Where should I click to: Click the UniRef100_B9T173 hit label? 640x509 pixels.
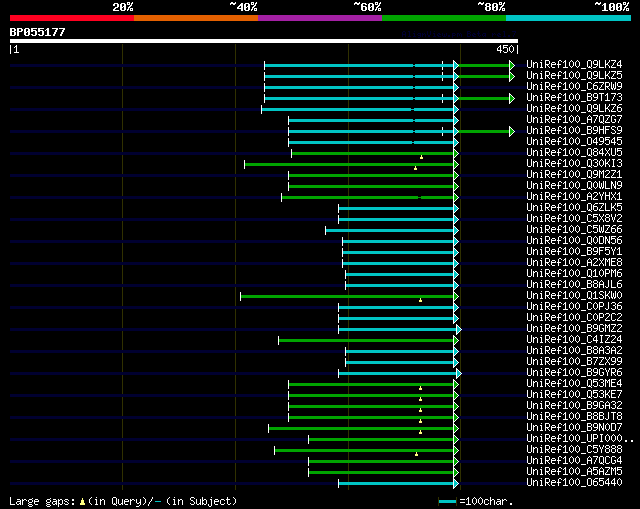574,98
